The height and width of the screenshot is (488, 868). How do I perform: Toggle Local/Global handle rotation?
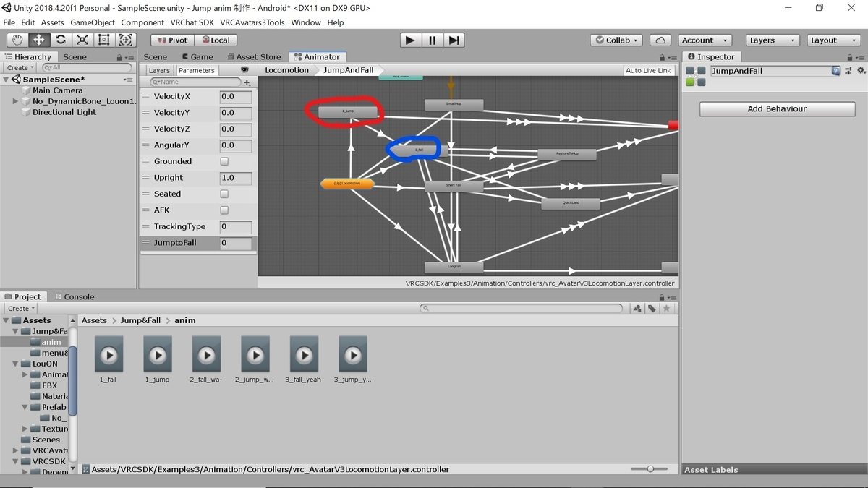(216, 40)
